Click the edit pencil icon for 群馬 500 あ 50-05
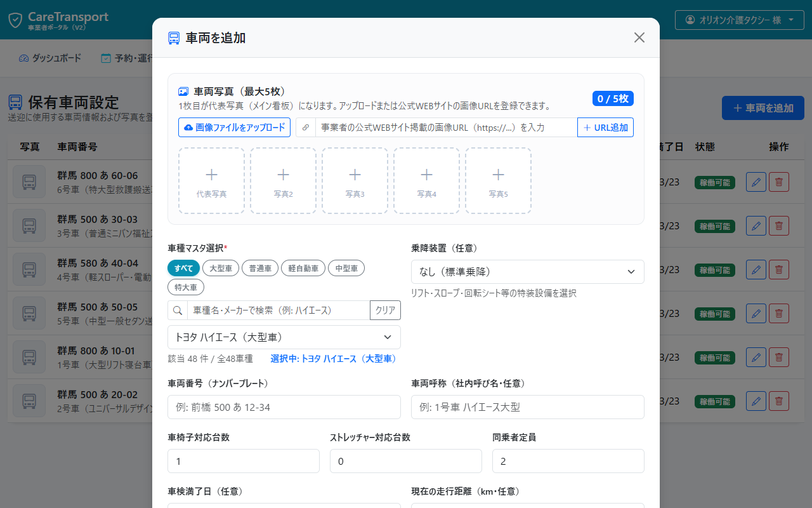 (756, 314)
